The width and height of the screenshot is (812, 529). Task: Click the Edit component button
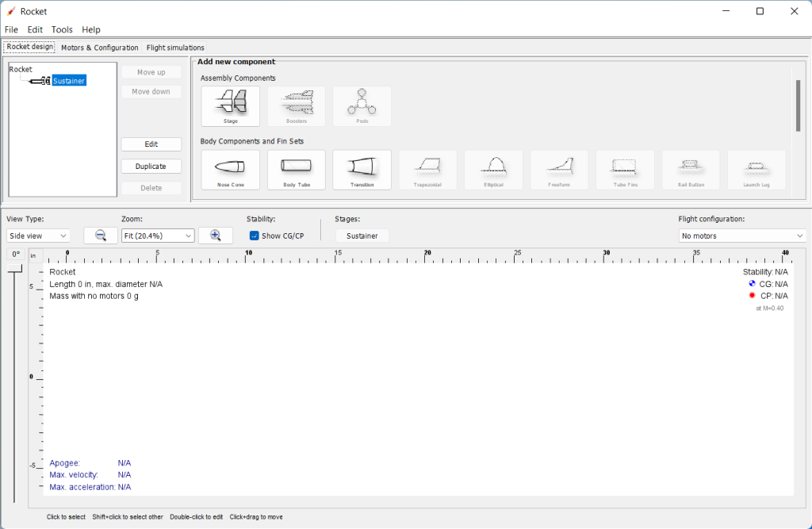pyautogui.click(x=151, y=144)
